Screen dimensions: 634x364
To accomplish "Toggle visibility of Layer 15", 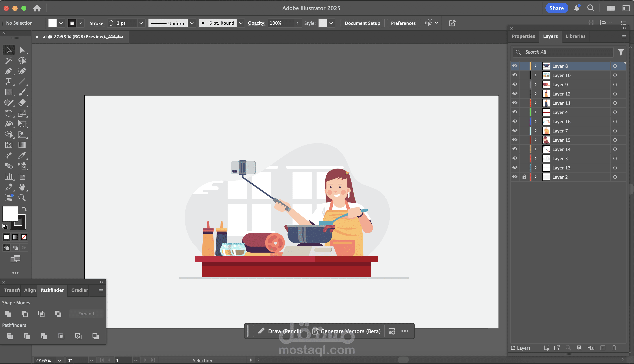I will [x=515, y=140].
